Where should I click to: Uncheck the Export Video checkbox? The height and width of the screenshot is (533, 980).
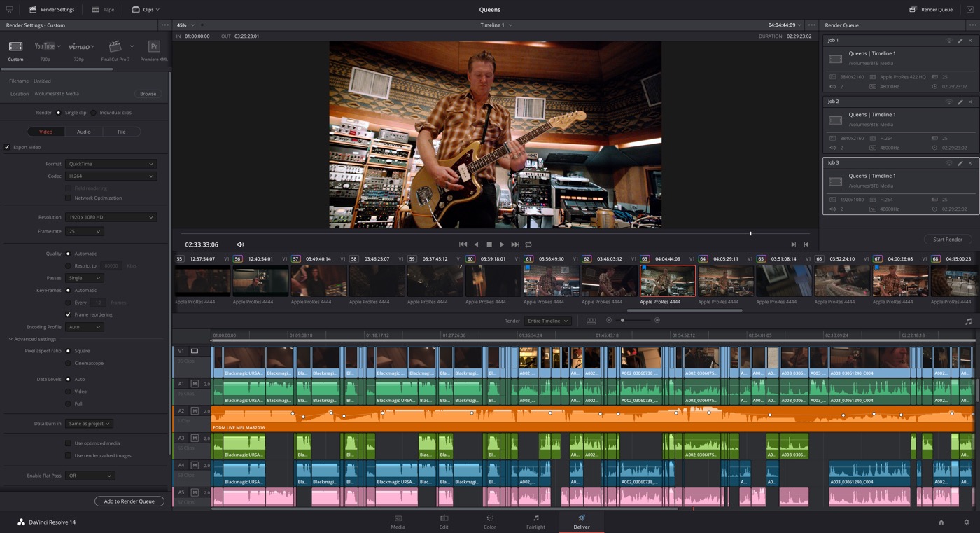point(7,147)
